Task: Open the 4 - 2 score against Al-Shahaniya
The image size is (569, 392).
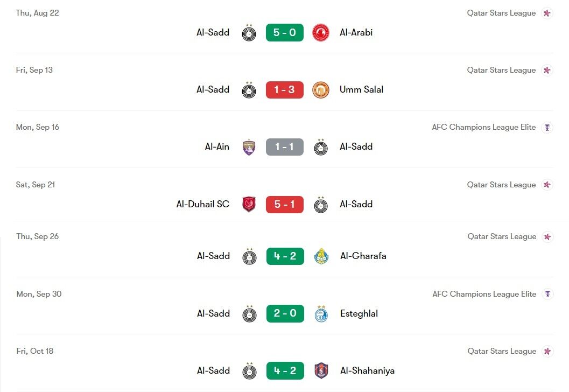Action: pyautogui.click(x=285, y=370)
